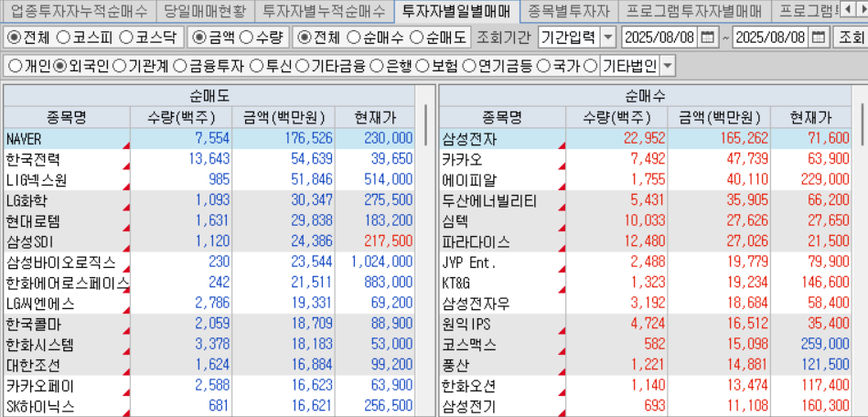Select the 외국인 investor radio button
Screen dimensions: 868x417
[x=59, y=67]
